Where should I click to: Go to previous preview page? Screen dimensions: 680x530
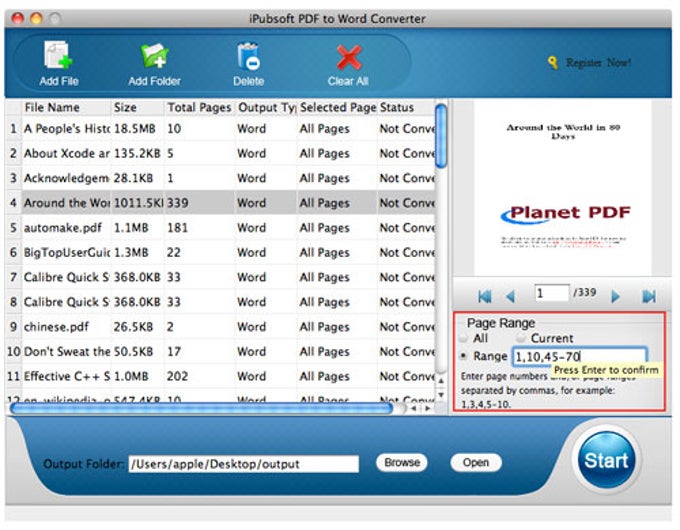coord(510,297)
